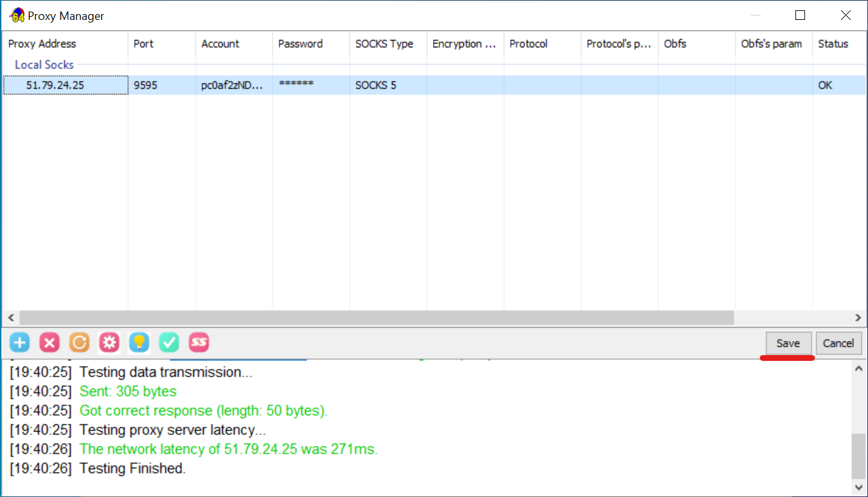Click the yellow lightbulb icon
Viewport: 868px width, 497px height.
pos(139,343)
